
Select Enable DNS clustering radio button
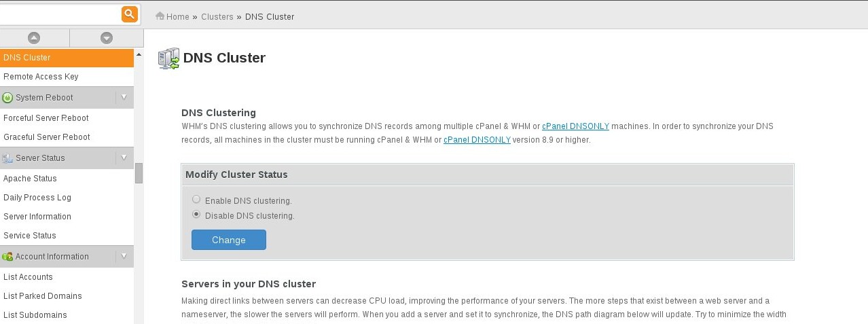click(196, 200)
